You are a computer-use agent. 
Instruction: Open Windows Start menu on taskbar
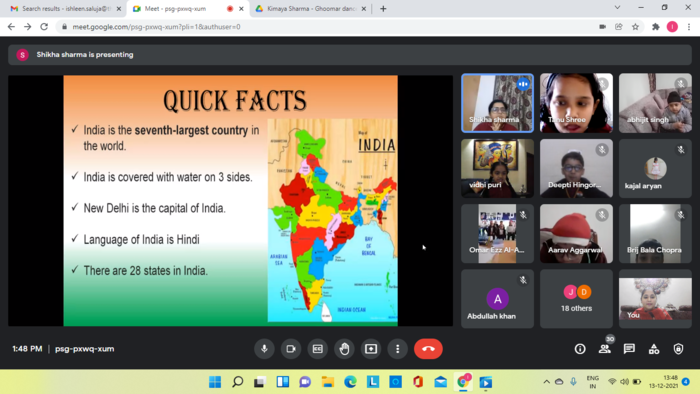click(215, 382)
